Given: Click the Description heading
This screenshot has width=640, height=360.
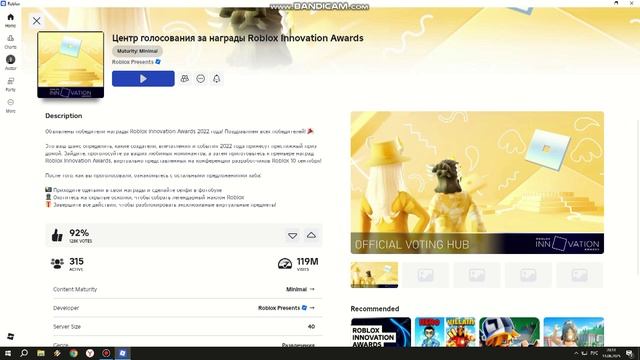Looking at the screenshot, I should [64, 116].
